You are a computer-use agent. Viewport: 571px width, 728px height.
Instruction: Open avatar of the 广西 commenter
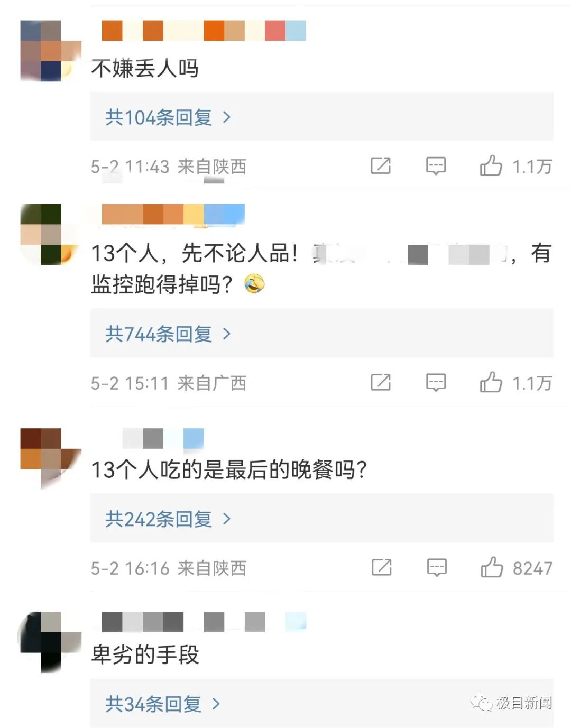point(49,234)
